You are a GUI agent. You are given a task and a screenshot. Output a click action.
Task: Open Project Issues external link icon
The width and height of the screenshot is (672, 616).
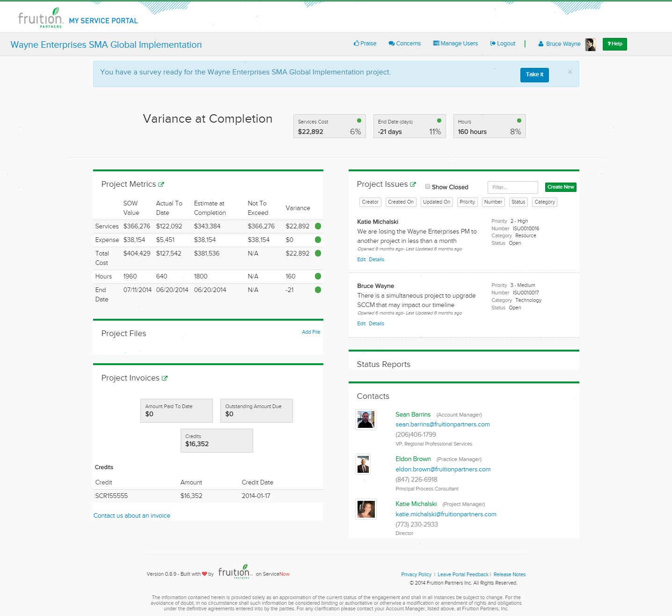click(413, 184)
